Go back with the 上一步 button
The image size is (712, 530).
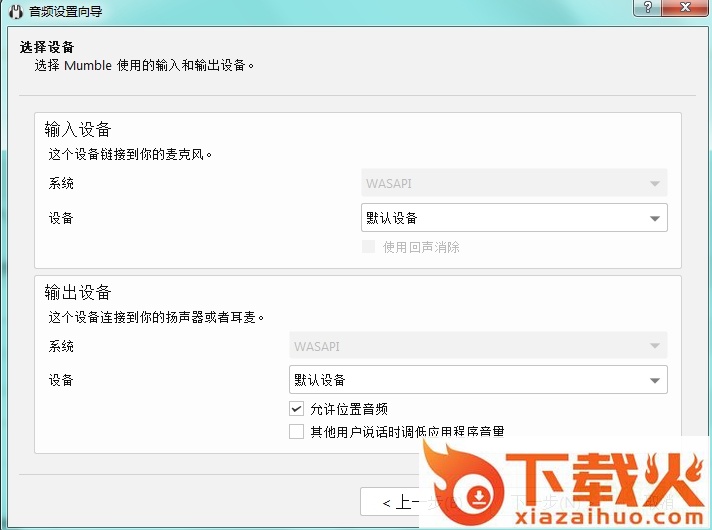tap(399, 502)
